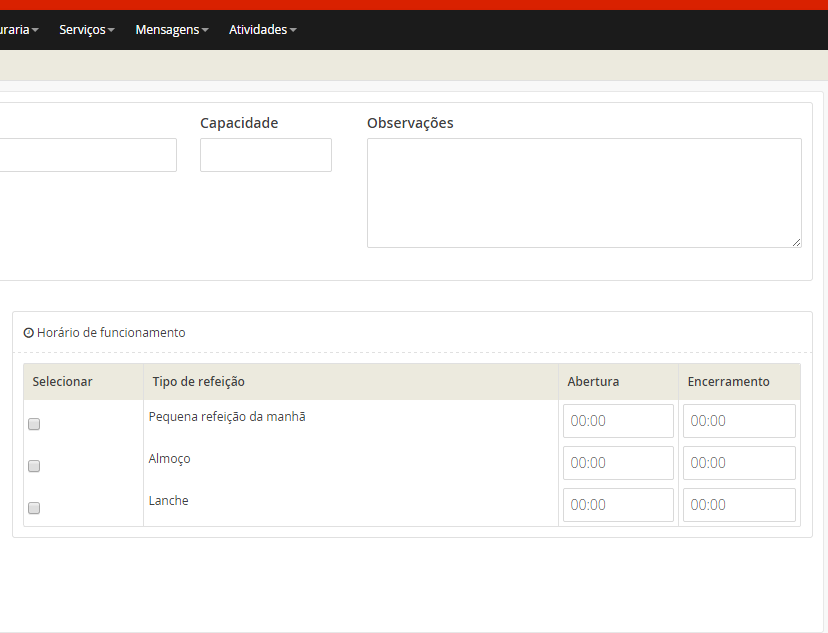This screenshot has height=633, width=828.
Task: Edit the Abertura time for Lanche
Action: click(x=618, y=505)
